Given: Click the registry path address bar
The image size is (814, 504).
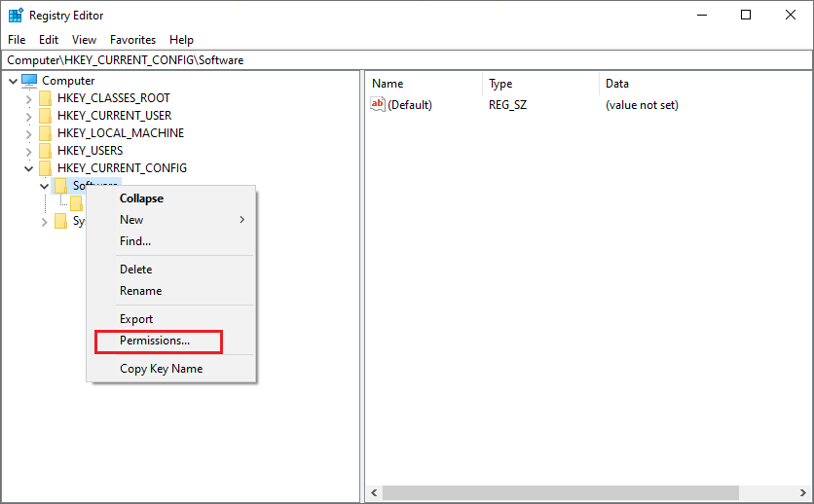Looking at the screenshot, I should point(406,60).
